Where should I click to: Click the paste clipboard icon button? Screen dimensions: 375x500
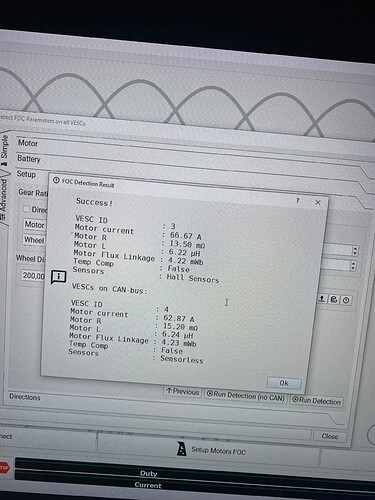[x=334, y=300]
